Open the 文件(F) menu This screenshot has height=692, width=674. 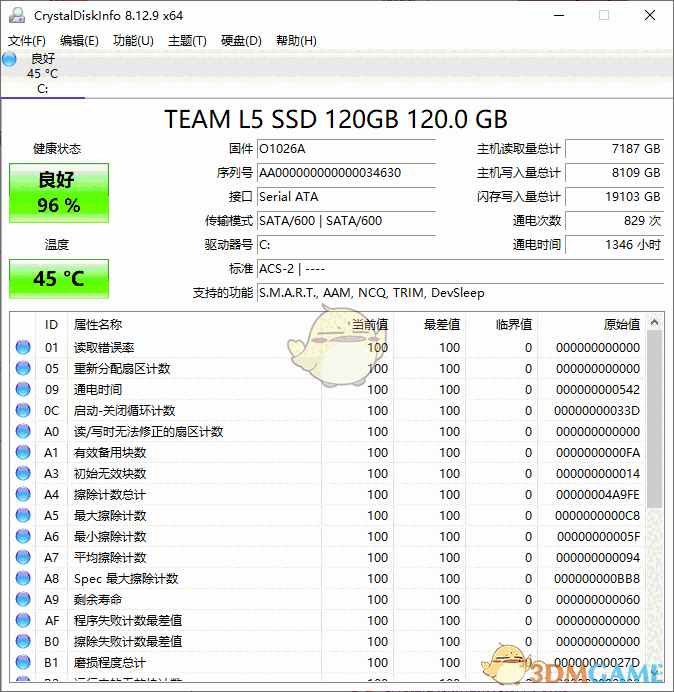tap(27, 41)
